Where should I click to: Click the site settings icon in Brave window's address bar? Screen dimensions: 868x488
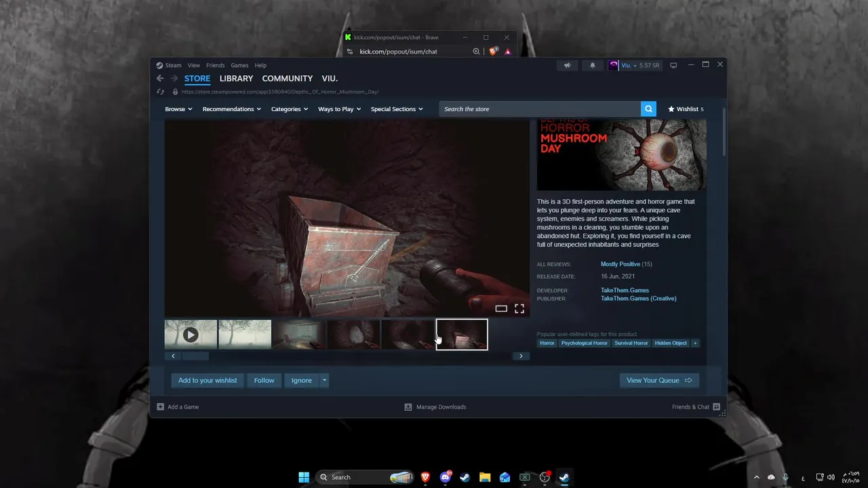pyautogui.click(x=350, y=52)
